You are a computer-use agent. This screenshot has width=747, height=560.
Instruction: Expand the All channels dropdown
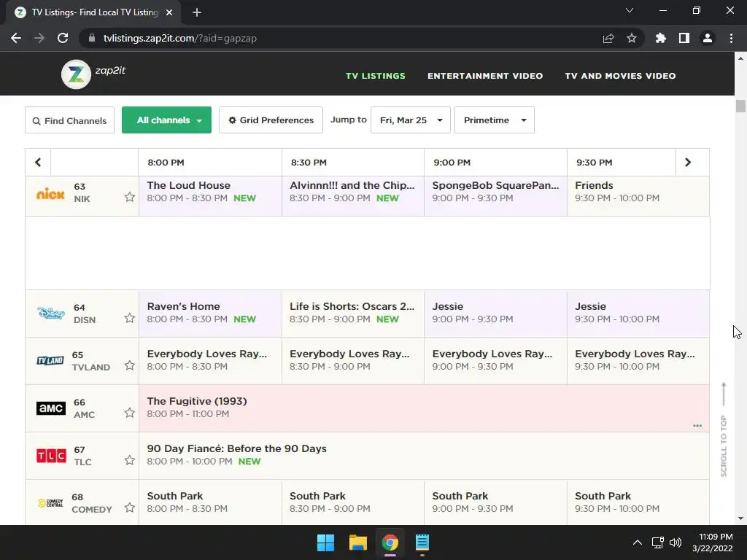click(166, 120)
